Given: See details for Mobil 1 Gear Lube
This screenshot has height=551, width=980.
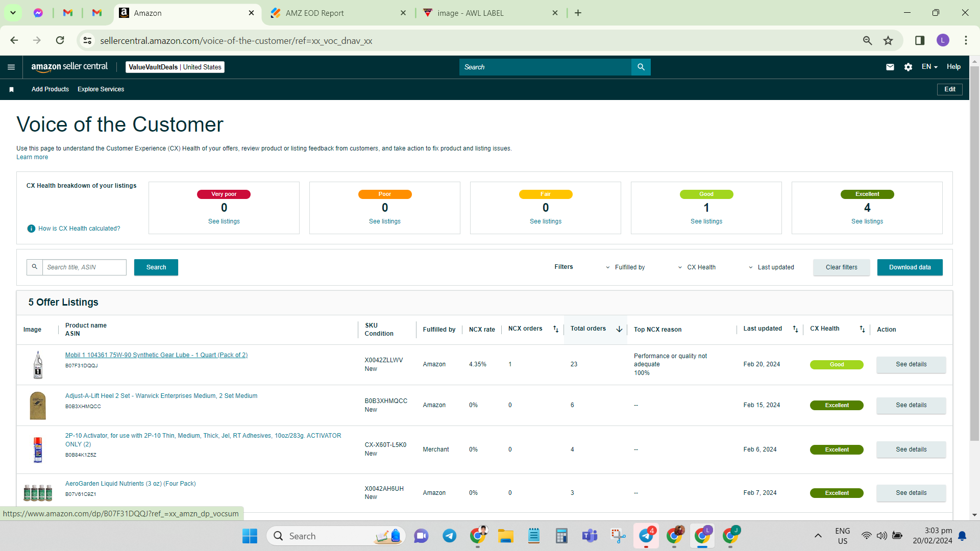Looking at the screenshot, I should pyautogui.click(x=911, y=364).
